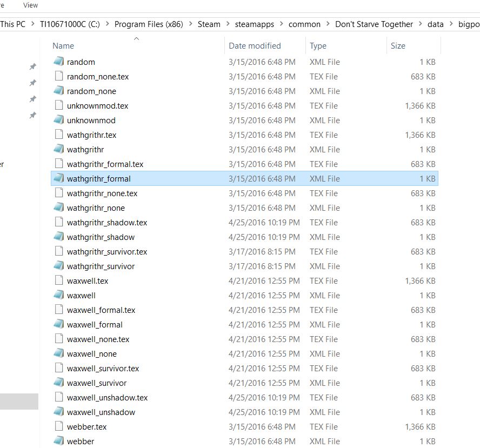Expand the chevron after Steam in the address bar
480x448 pixels.
coord(228,24)
